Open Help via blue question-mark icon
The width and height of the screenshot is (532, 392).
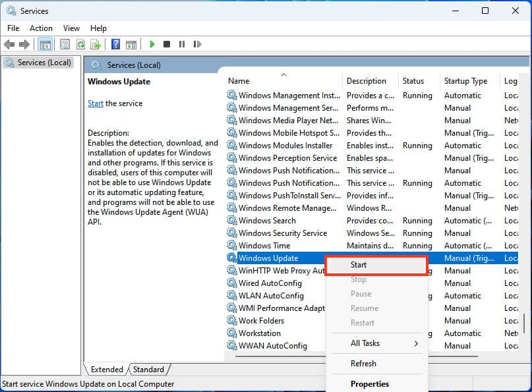(116, 44)
